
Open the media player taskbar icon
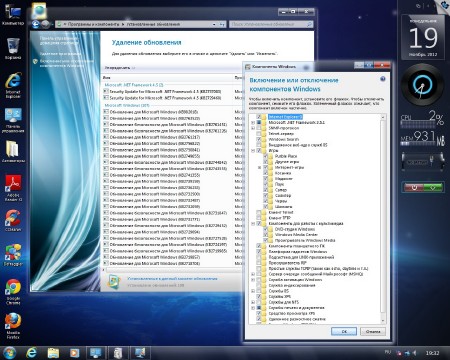tap(74, 353)
